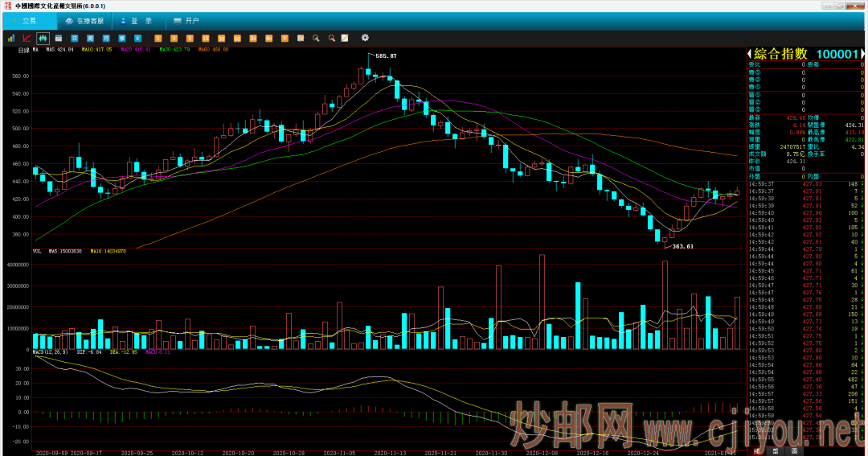The image size is (868, 456).
Task: Toggle the 15-minute period button
Action: (206, 38)
